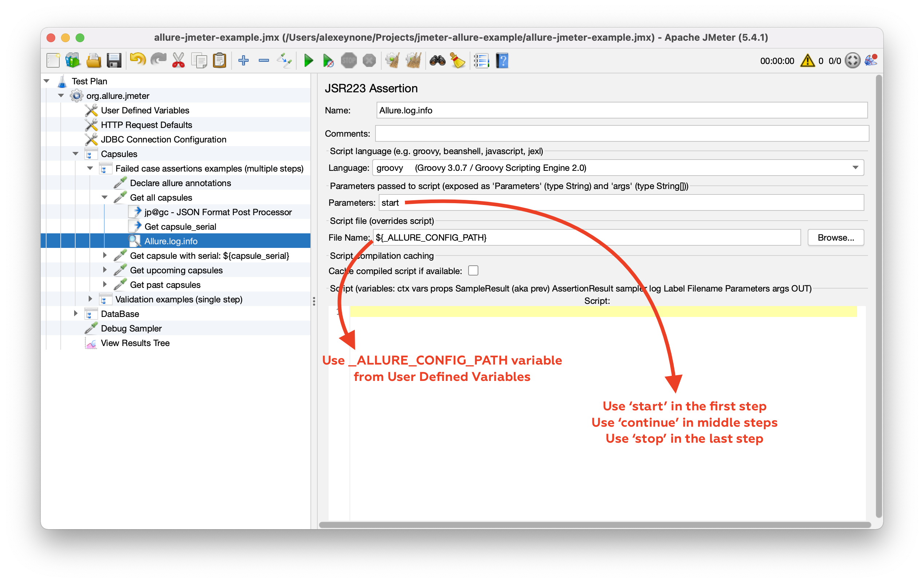Click the horizontal scrollbar at panel bottom
924x583 pixels.
[x=594, y=524]
